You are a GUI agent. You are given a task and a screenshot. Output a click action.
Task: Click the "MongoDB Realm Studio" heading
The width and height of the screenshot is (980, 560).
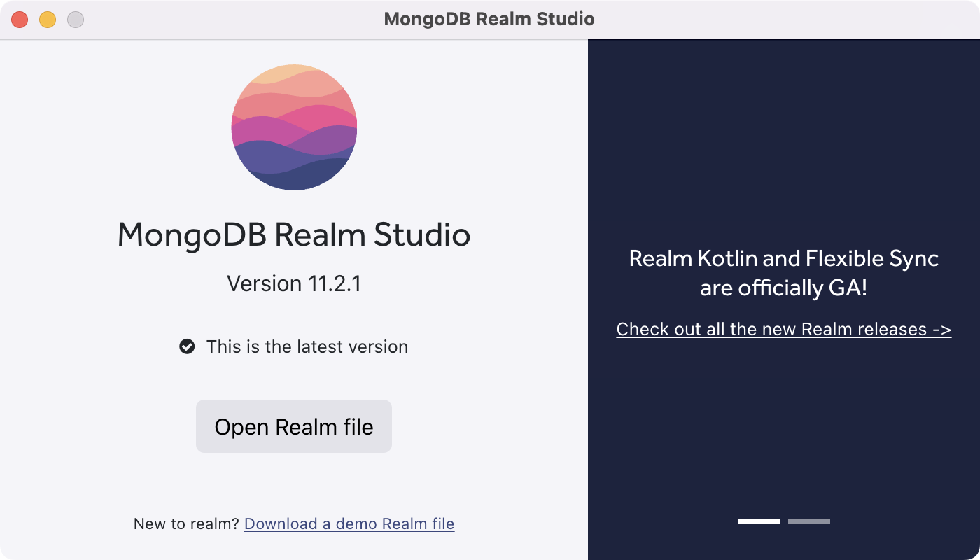pos(294,234)
